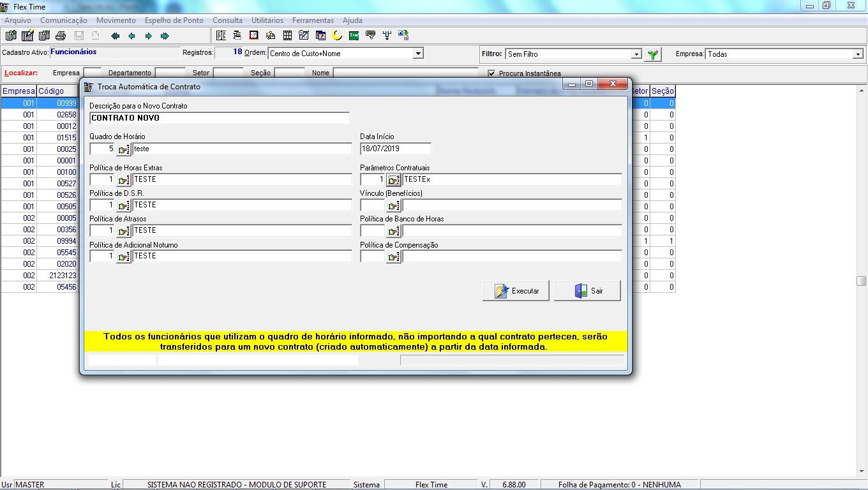Click the Executar button

point(516,291)
